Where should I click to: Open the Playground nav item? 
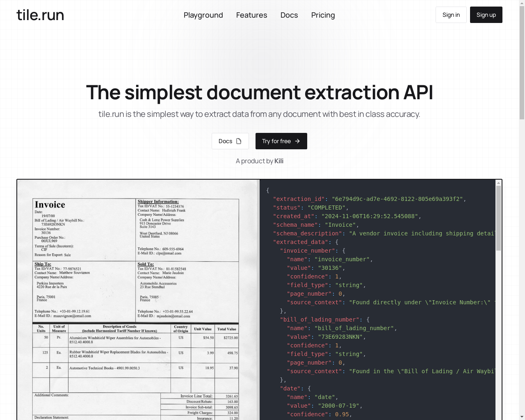[203, 15]
